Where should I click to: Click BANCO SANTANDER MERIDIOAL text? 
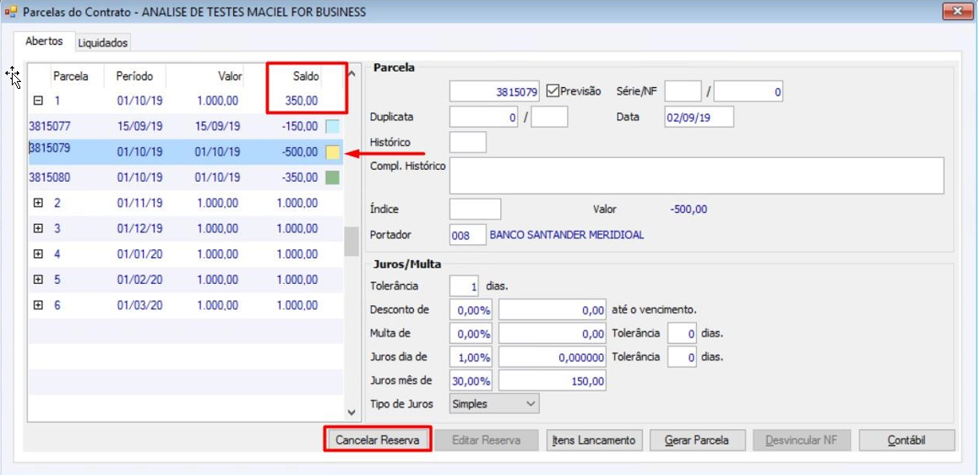tap(566, 235)
